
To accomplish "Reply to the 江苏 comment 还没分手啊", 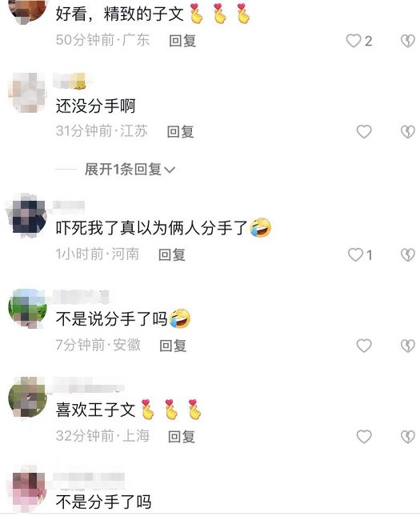I will point(180,132).
